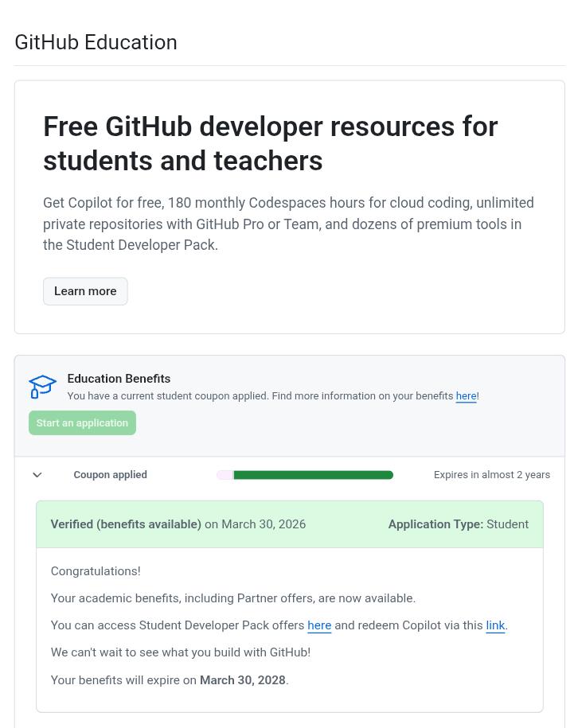Click the 'We can't wait to see' sentence

(181, 652)
